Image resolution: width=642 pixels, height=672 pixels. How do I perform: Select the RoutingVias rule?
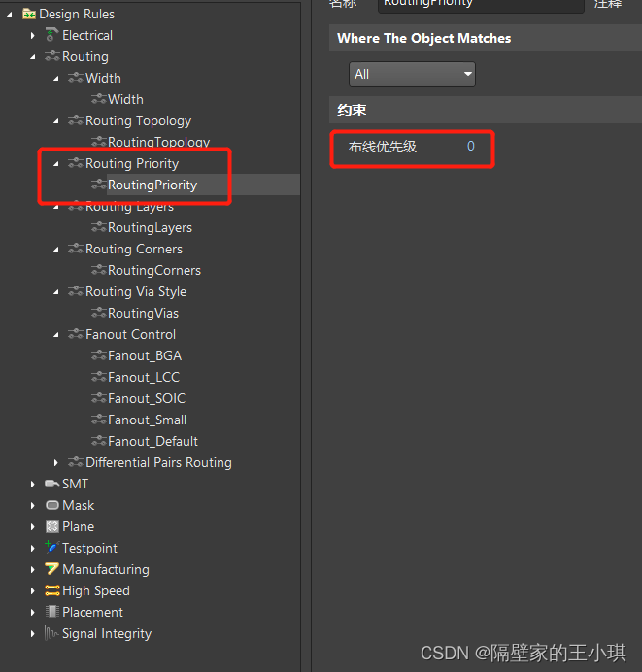143,313
